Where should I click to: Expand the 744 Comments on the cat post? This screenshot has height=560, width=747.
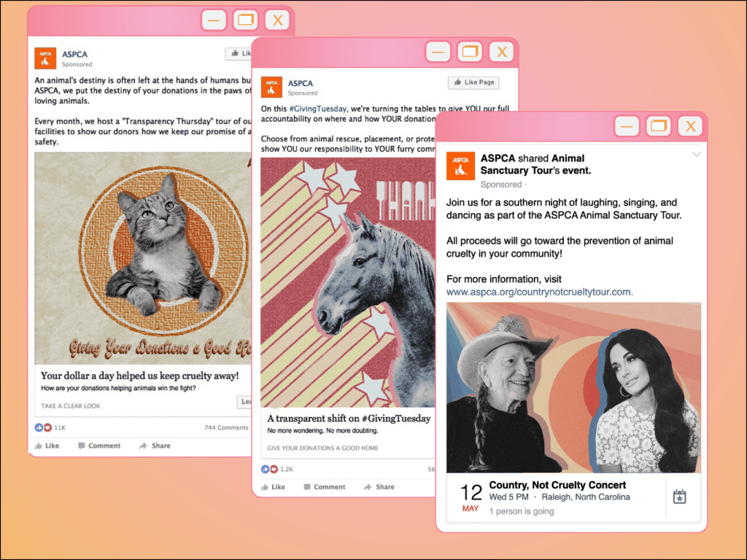[226, 427]
